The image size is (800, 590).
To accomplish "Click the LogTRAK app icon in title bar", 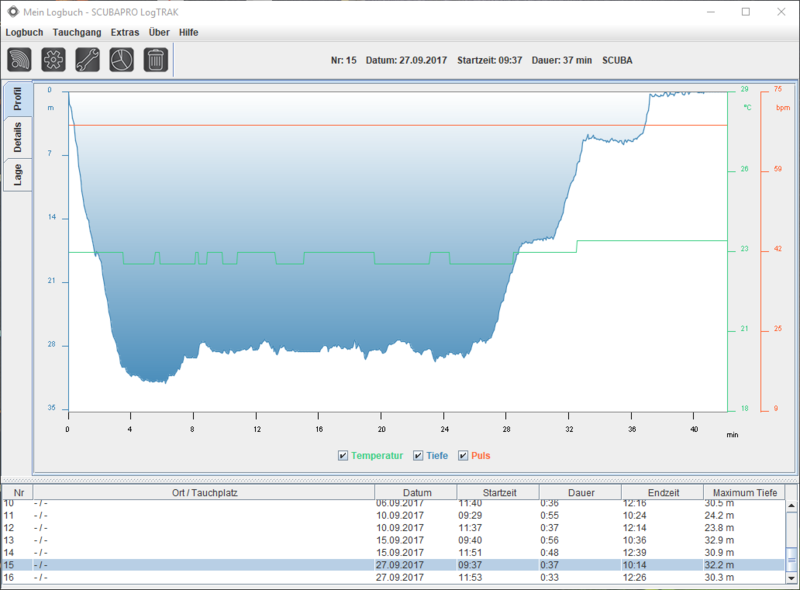I will [13, 11].
